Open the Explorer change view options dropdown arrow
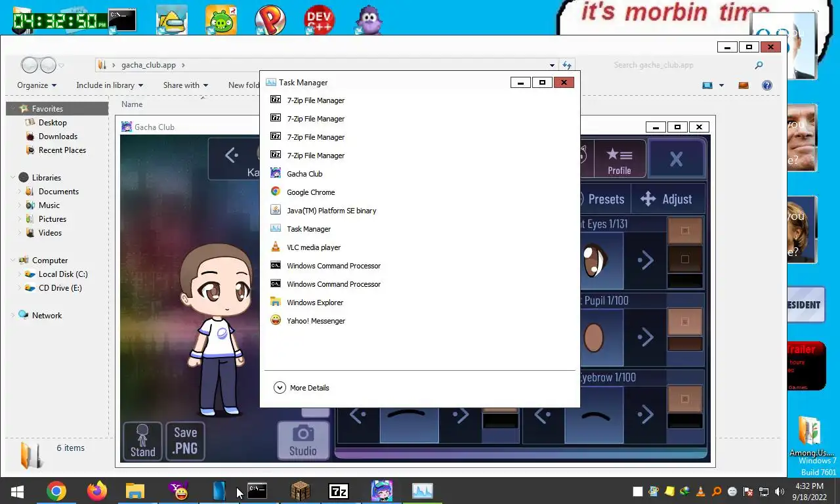The height and width of the screenshot is (504, 840). point(721,85)
